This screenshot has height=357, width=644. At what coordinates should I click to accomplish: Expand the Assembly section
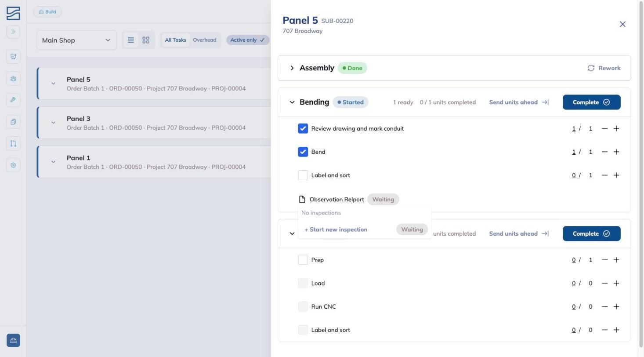click(x=292, y=68)
